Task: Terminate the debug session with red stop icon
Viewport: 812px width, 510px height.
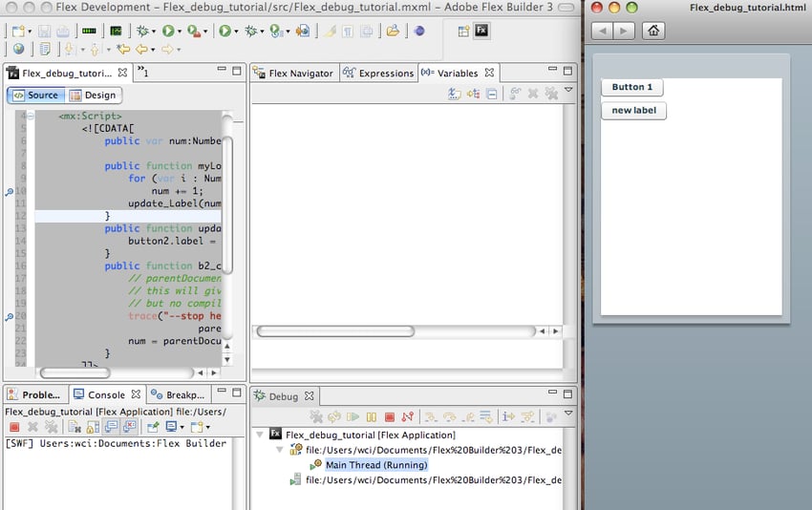Action: click(390, 416)
